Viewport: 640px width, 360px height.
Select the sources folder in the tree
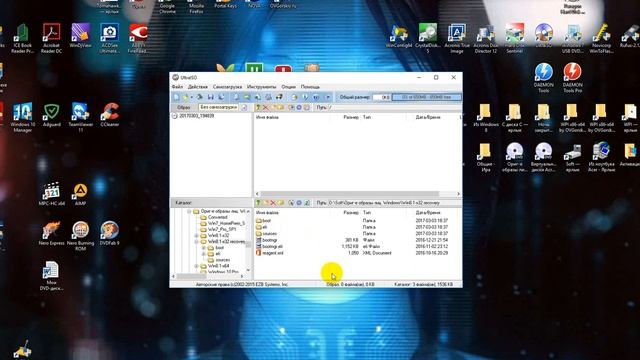[222, 260]
